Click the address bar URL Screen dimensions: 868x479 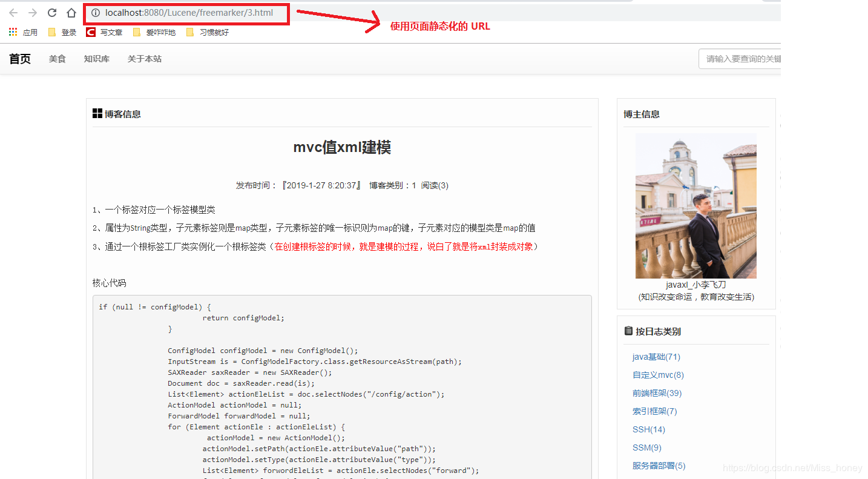point(189,13)
